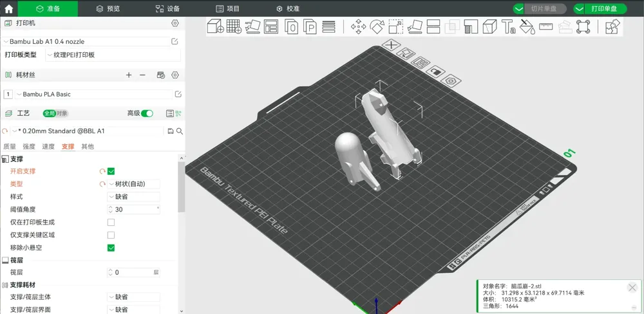Screen dimensions: 644x314
Task: Click the plate's auto orient icon
Action: tap(405, 53)
